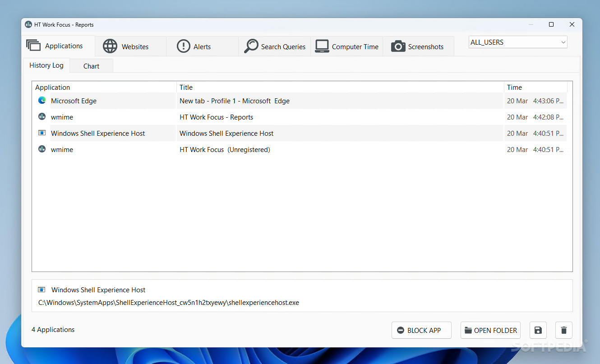
Task: Click the details panel Shell Experience Host icon
Action: click(x=42, y=290)
